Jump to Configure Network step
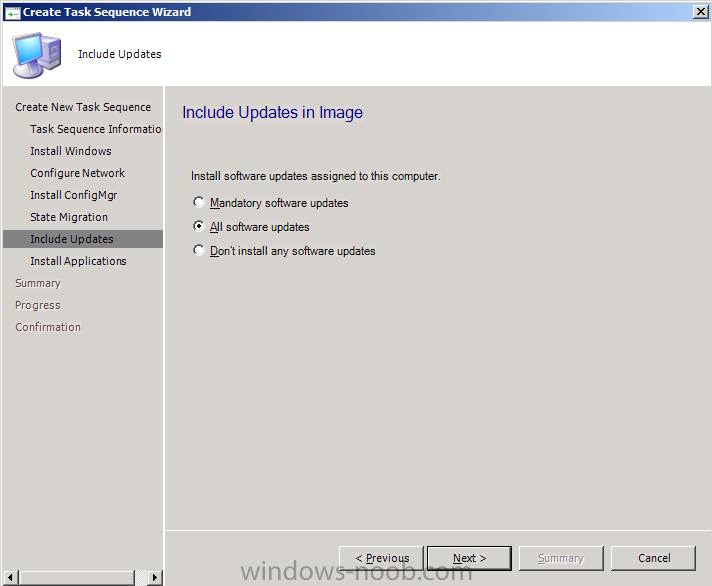This screenshot has height=586, width=712. [x=78, y=173]
